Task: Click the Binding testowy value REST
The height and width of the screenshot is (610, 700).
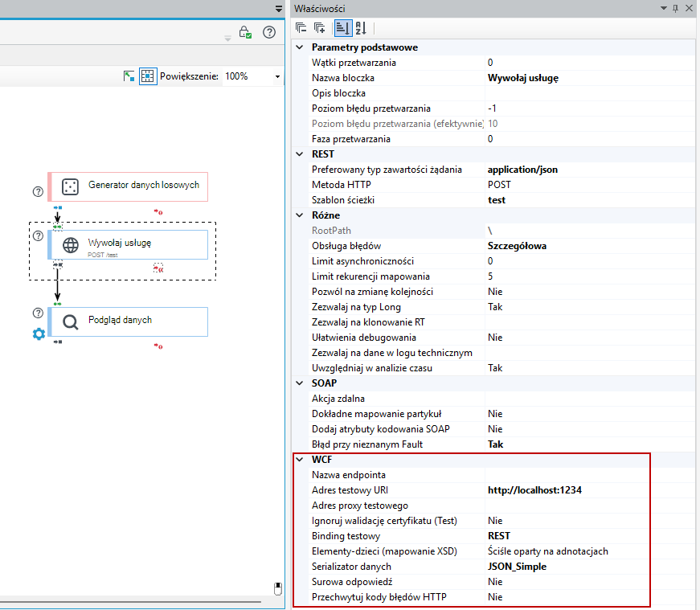Action: coord(498,536)
